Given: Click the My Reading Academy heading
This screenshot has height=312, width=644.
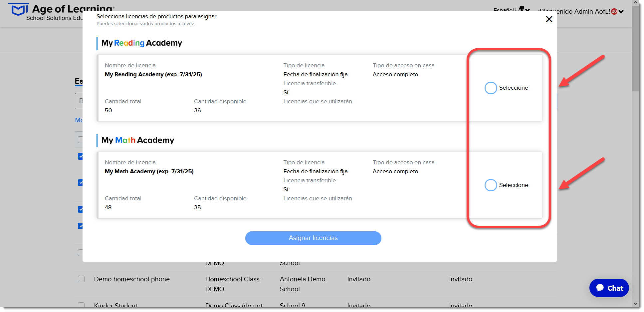Looking at the screenshot, I should tap(142, 43).
